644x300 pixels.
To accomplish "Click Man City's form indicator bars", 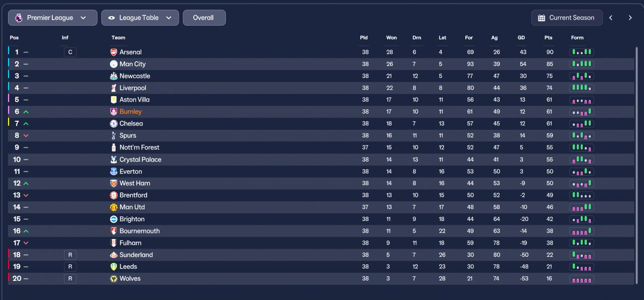I will tap(582, 64).
